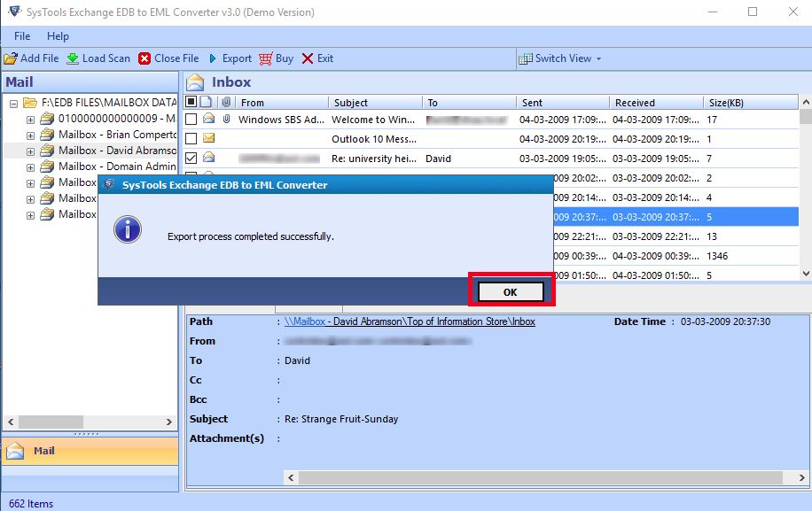Viewport: 812px width, 511px height.
Task: Select the email row with size 13
Action: click(x=675, y=236)
